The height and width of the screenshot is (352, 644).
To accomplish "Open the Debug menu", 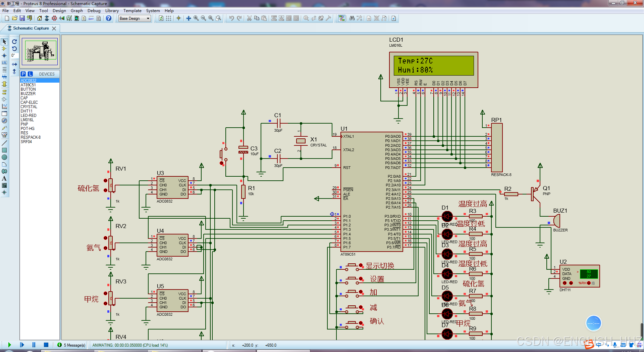I will tap(94, 11).
